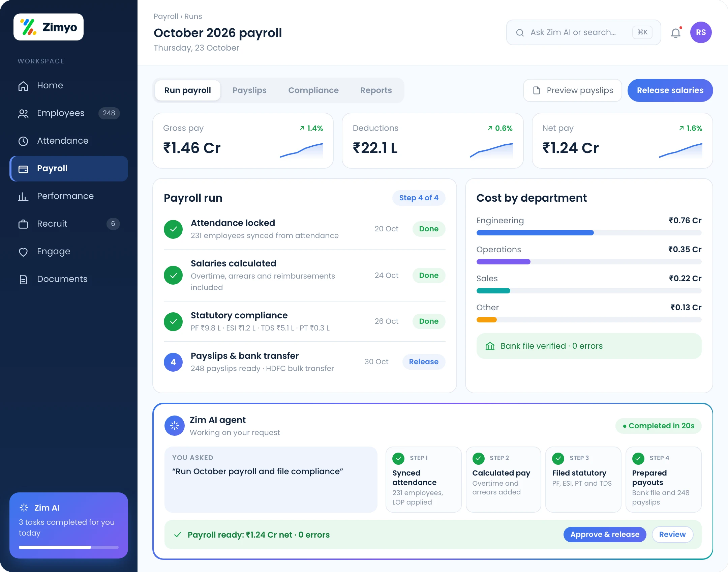Click the Performance bar chart icon
The image size is (728, 572).
(23, 196)
